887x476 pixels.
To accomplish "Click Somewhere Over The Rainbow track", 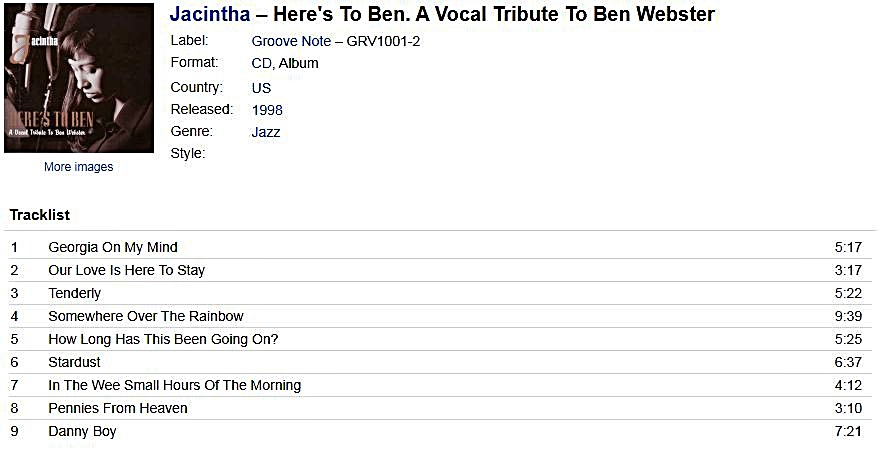I will coord(146,316).
